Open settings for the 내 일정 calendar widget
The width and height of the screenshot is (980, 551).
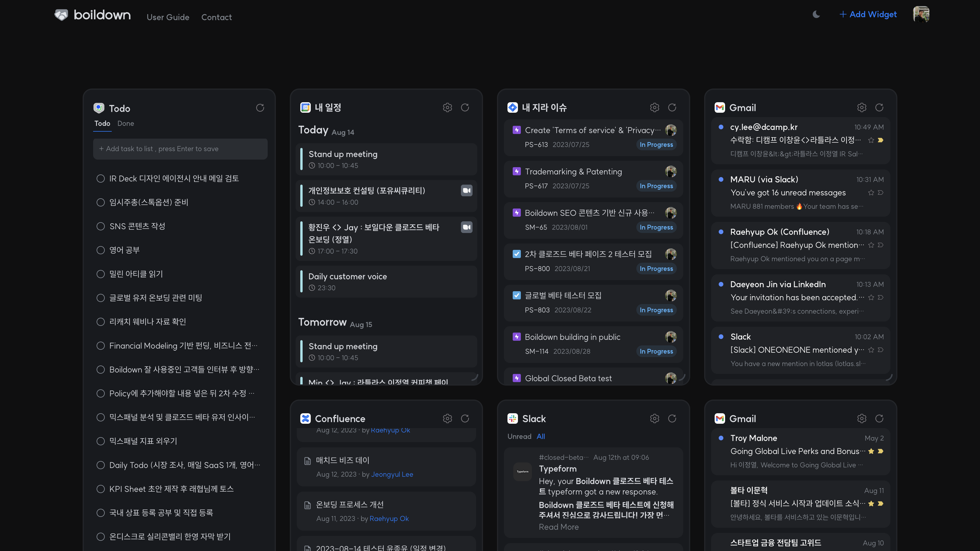click(448, 107)
